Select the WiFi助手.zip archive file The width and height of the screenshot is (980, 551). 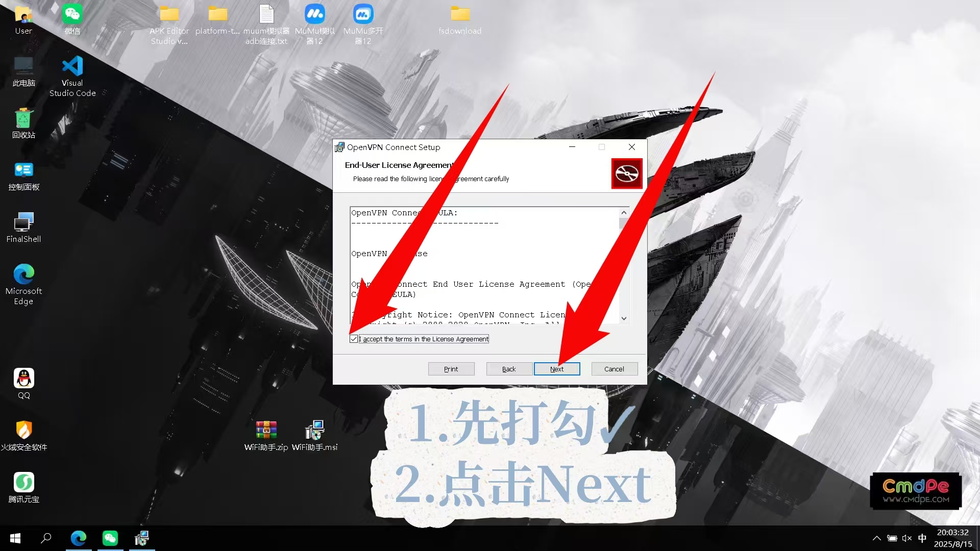(x=266, y=437)
